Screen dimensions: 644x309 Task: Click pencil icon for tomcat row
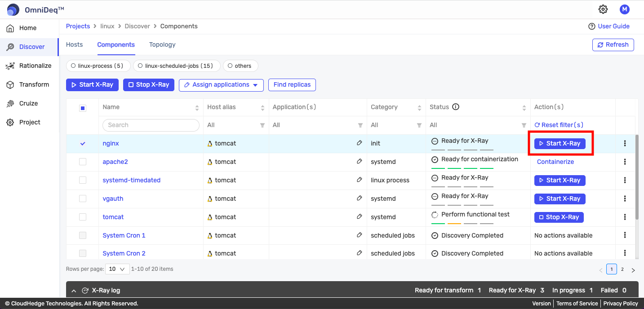click(359, 216)
